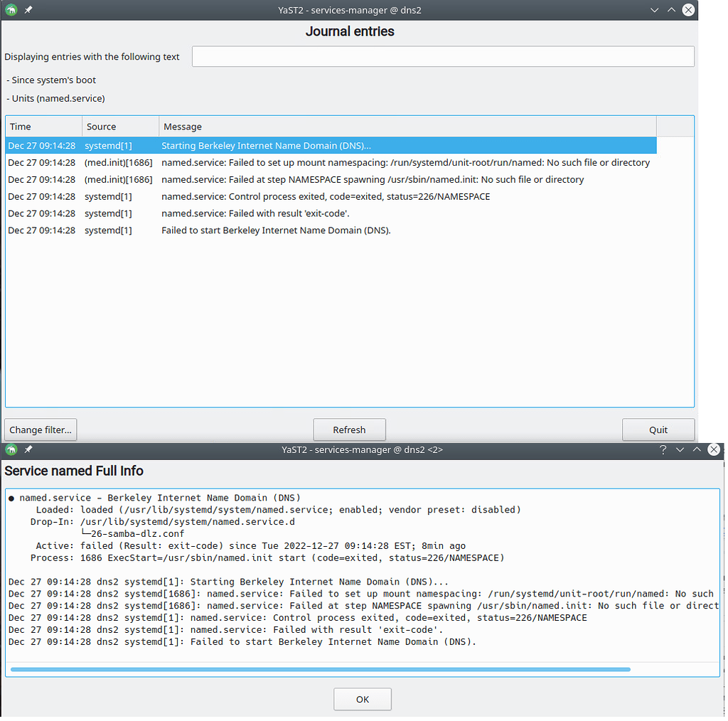The image size is (728, 721).
Task: Maximize the Service named Full Info window
Action: point(697,449)
